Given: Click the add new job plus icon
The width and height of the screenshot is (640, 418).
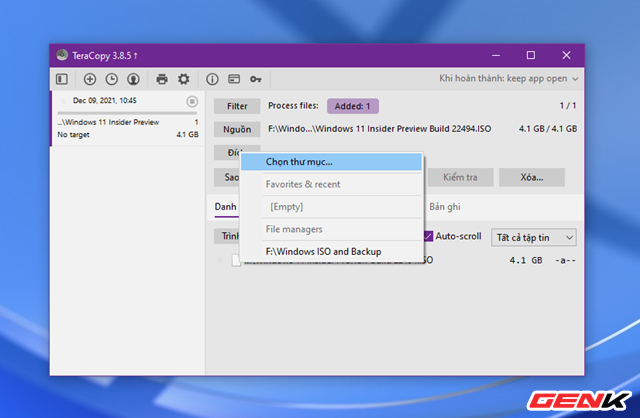Looking at the screenshot, I should point(90,79).
